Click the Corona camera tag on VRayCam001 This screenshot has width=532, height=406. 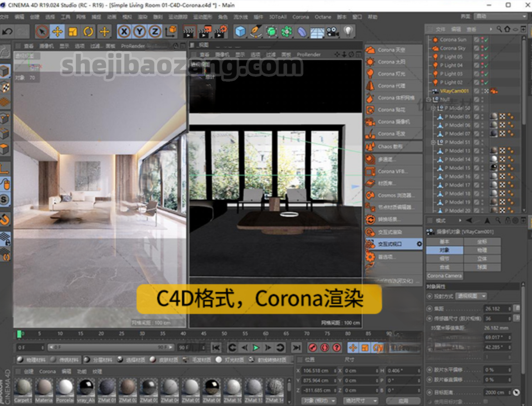pos(494,91)
